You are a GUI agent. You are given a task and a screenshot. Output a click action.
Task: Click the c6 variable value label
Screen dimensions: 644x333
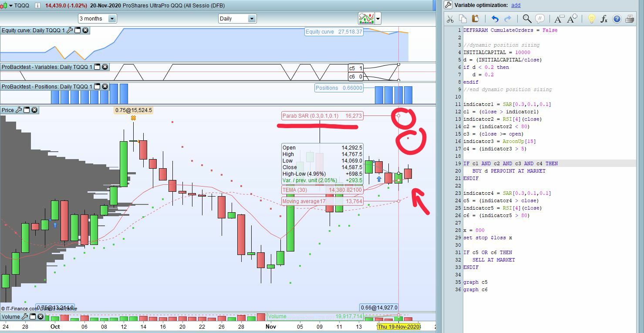356,77
